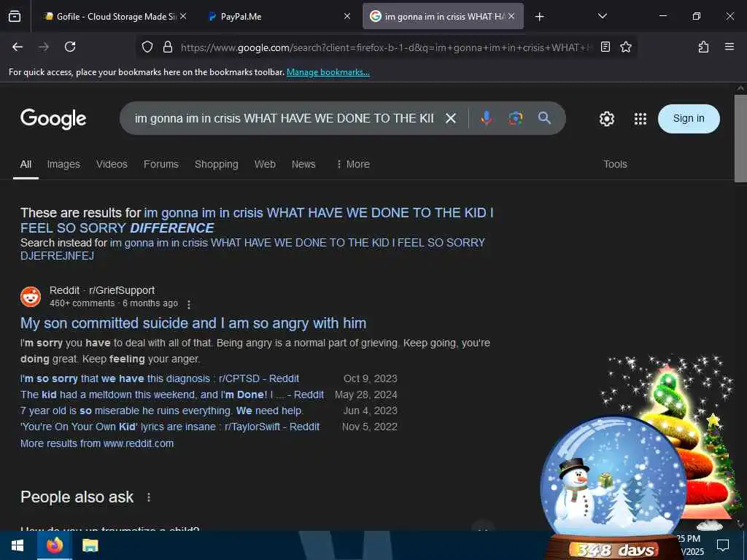
Task: Open tracking protection shield icon
Action: point(147,47)
